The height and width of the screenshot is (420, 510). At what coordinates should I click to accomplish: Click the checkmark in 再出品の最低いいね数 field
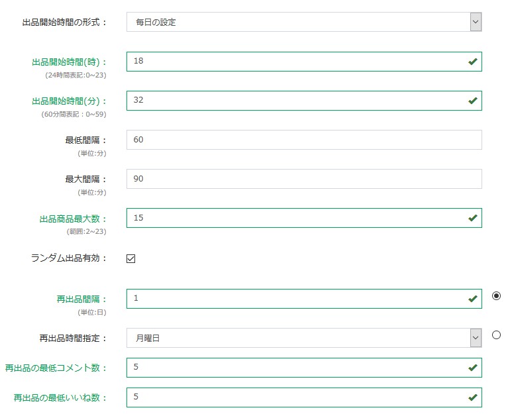pyautogui.click(x=472, y=397)
